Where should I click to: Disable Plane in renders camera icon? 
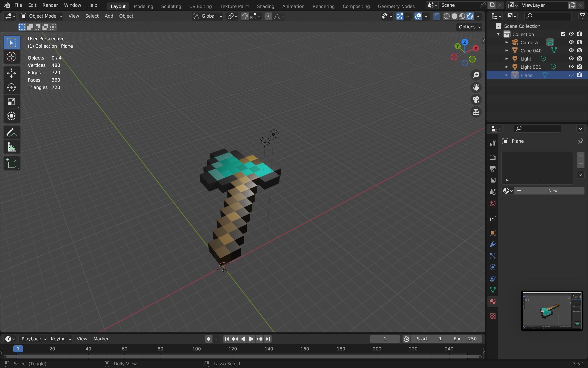[579, 75]
